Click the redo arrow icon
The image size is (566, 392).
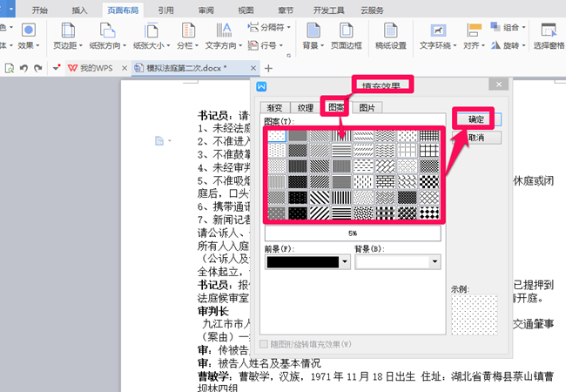click(38, 68)
